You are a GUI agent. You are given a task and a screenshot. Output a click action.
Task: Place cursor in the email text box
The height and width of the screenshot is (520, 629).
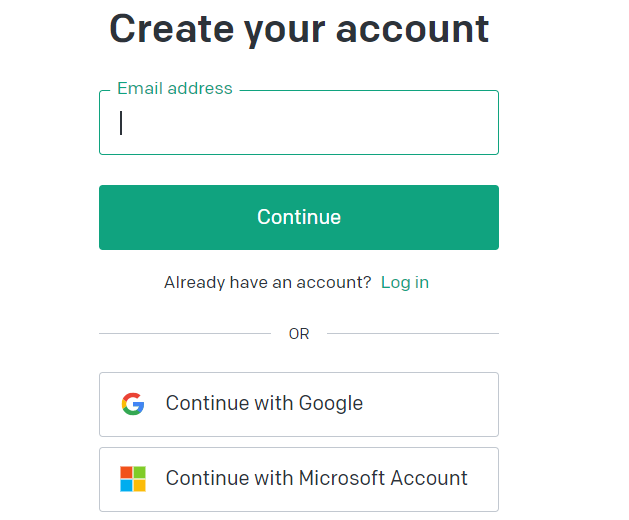(x=299, y=123)
